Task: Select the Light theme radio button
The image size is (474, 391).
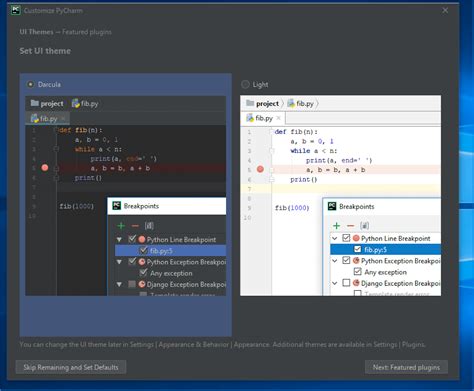Action: 245,84
